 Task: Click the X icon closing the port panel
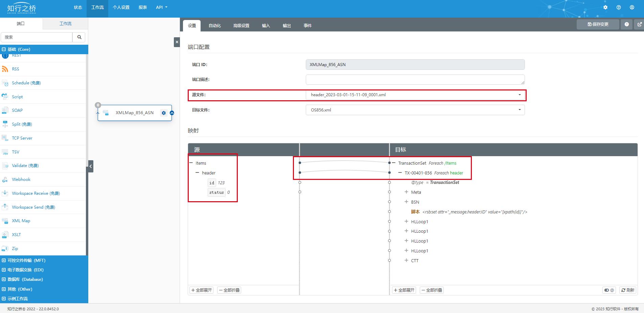point(177,42)
